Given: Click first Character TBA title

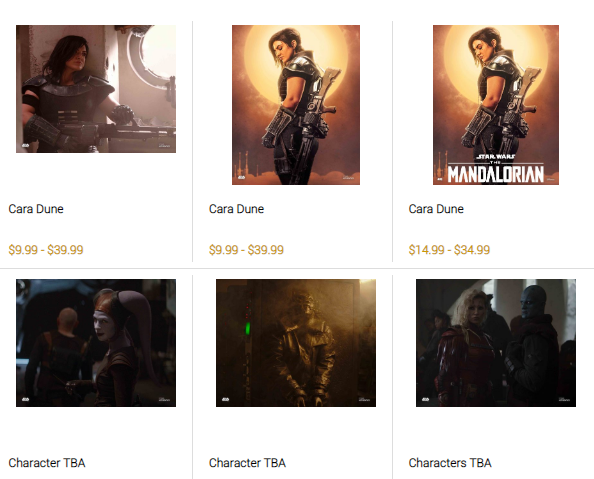Looking at the screenshot, I should (47, 463).
